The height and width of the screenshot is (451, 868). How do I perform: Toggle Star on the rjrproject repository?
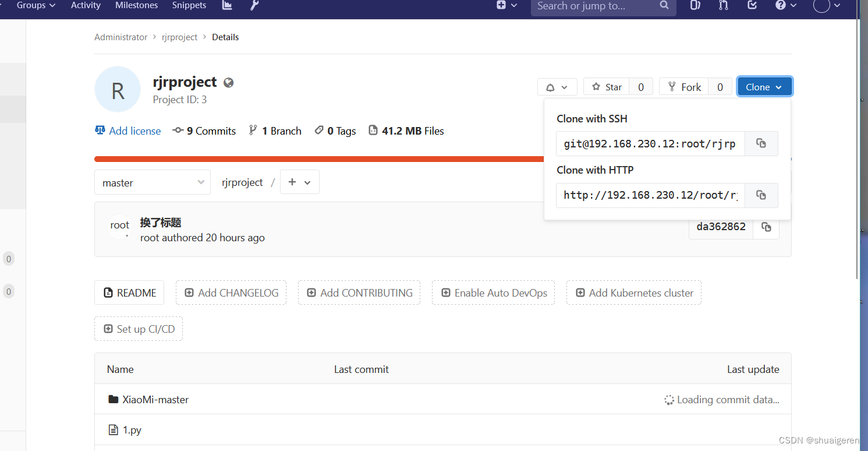pos(606,86)
